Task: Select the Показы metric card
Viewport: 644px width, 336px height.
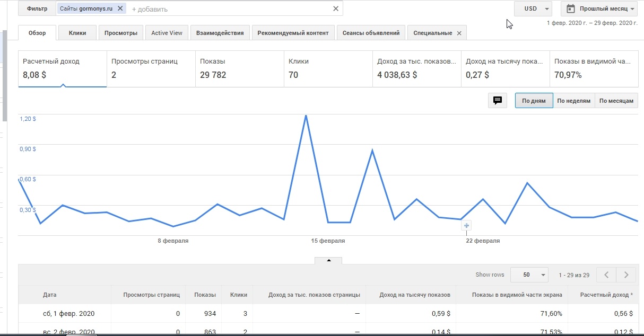Action: (x=239, y=69)
